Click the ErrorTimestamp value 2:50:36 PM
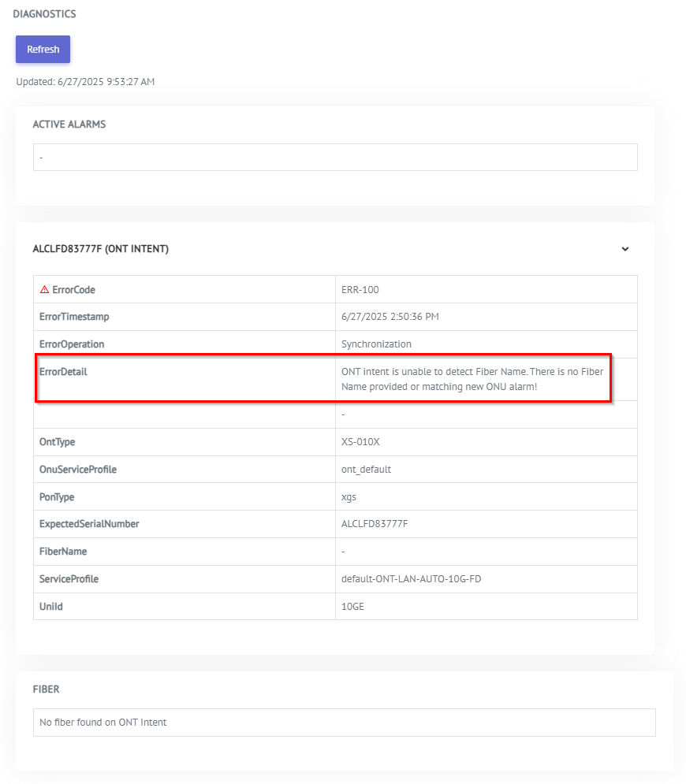The height and width of the screenshot is (784, 686). pyautogui.click(x=390, y=317)
